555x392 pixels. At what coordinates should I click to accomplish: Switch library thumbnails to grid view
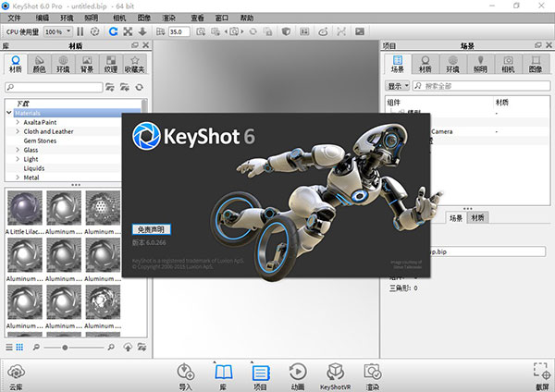click(19, 347)
